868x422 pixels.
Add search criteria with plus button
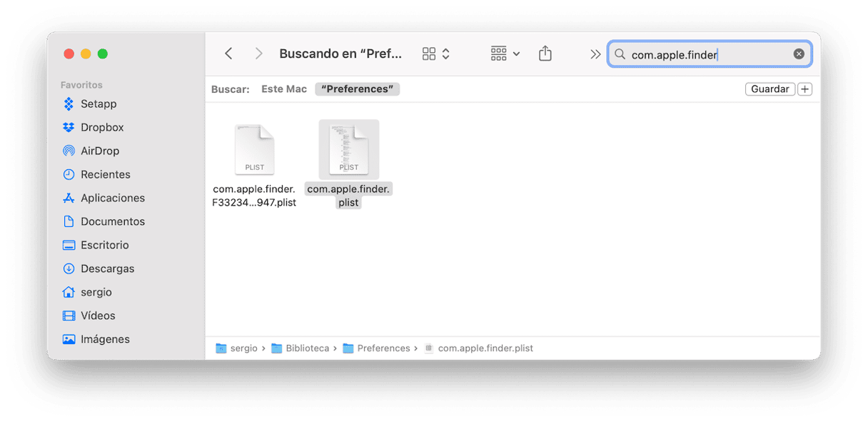click(805, 89)
